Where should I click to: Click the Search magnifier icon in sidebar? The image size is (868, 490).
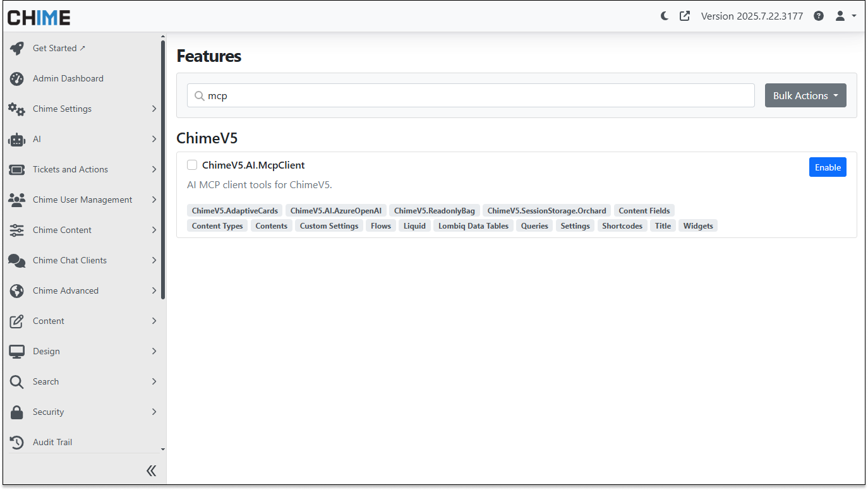pos(17,381)
